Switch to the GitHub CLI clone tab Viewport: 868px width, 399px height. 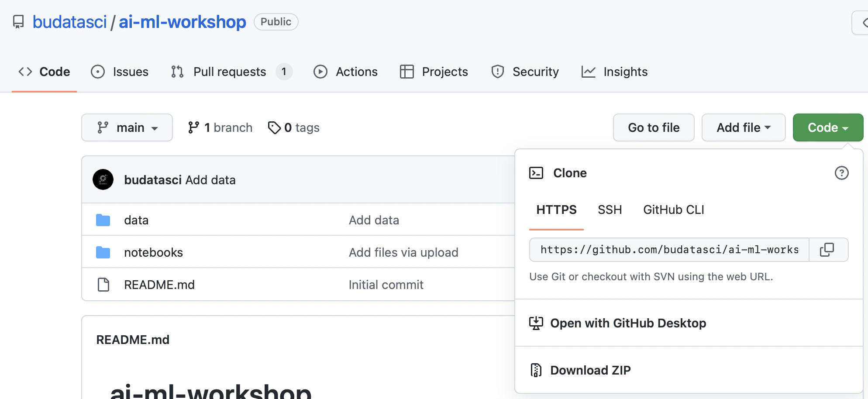pyautogui.click(x=674, y=210)
